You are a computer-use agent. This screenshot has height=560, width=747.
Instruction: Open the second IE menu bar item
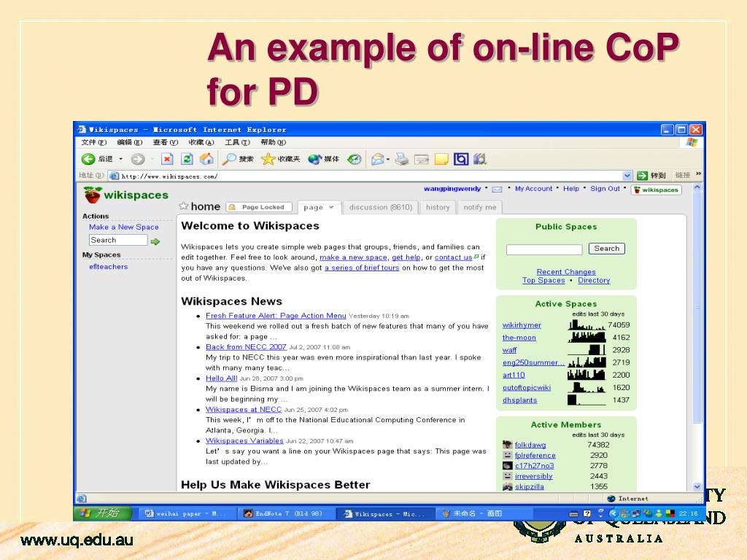pos(130,142)
